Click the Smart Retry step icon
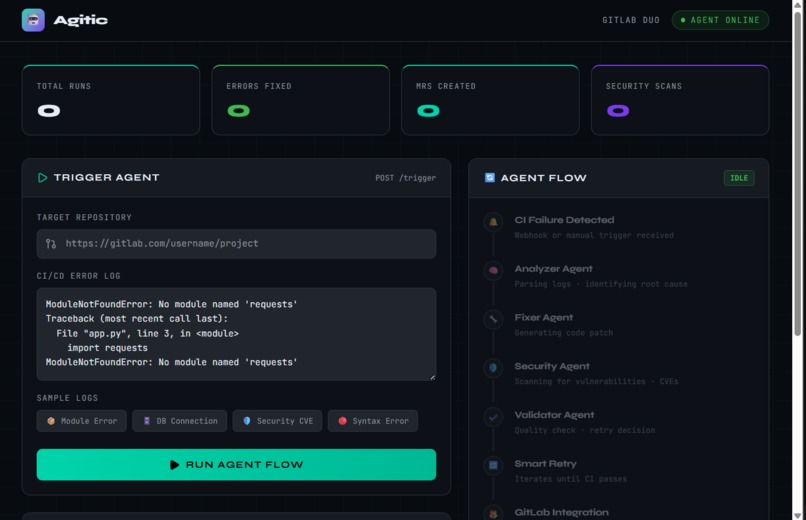Viewport: 806px width, 520px height. coord(493,466)
